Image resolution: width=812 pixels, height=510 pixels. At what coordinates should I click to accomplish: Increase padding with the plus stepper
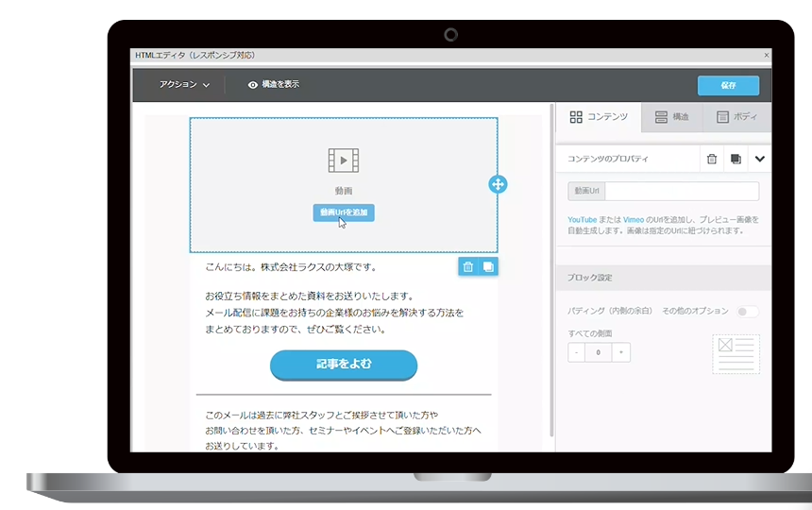point(620,352)
